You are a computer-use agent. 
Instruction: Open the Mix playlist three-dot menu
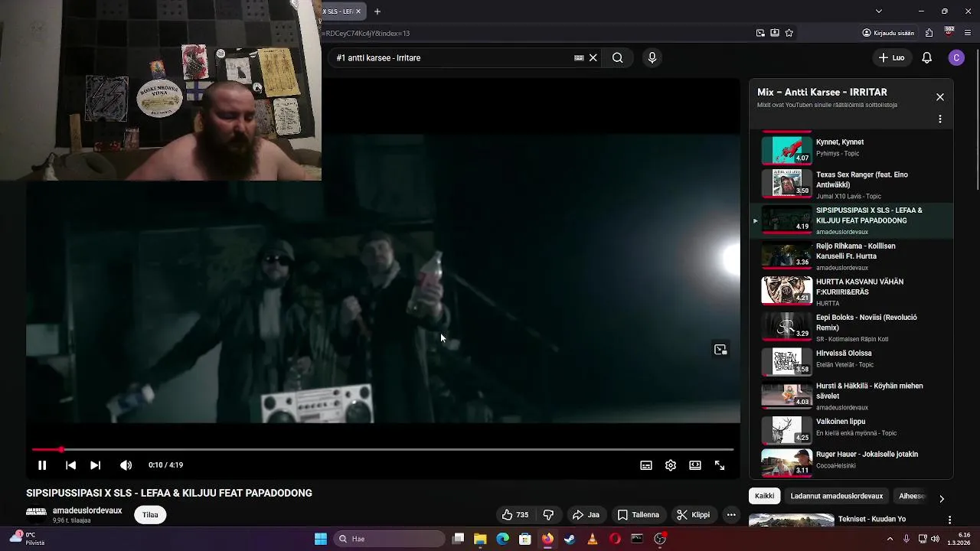coord(940,119)
